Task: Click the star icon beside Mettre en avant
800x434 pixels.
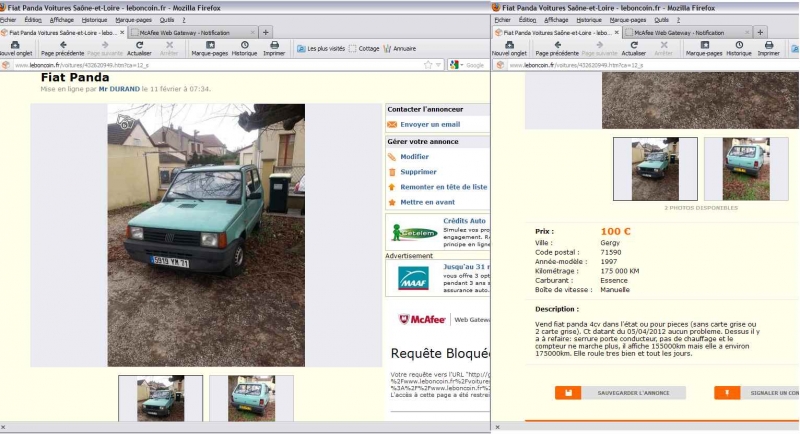Action: click(x=392, y=202)
